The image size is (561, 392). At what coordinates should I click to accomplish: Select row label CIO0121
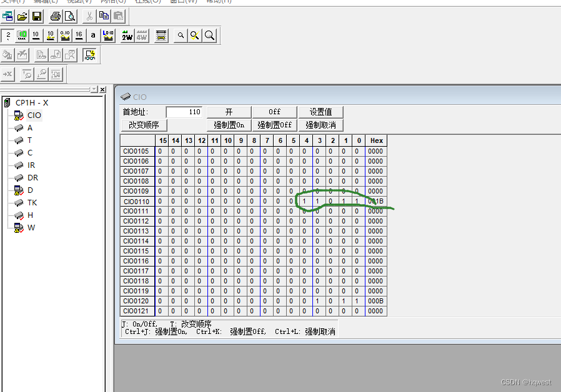(137, 311)
